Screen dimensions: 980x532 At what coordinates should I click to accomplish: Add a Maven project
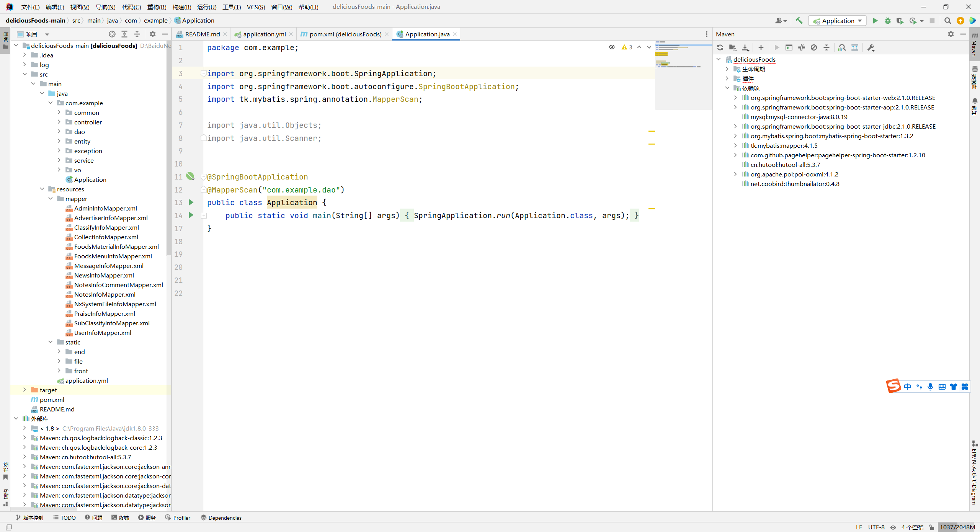point(761,47)
